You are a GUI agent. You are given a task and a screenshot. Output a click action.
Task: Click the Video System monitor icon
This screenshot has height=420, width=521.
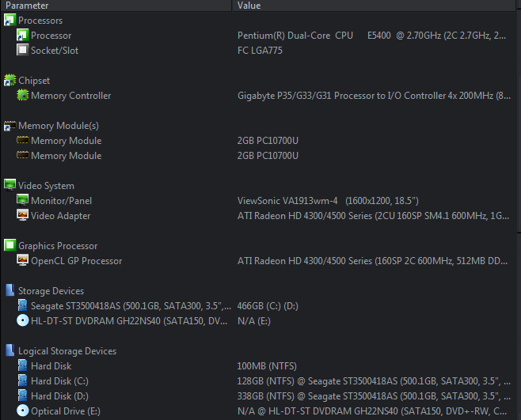tap(10, 185)
